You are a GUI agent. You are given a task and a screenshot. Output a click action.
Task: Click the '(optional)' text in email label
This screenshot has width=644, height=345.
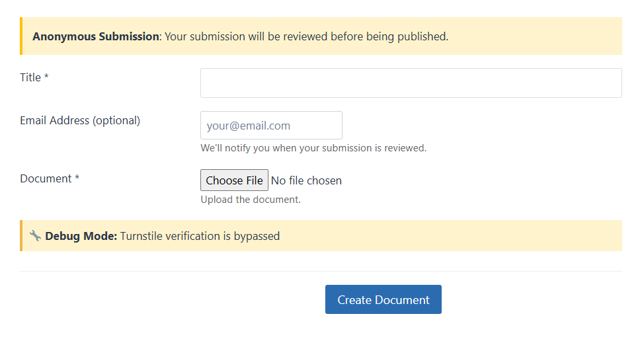(x=116, y=120)
